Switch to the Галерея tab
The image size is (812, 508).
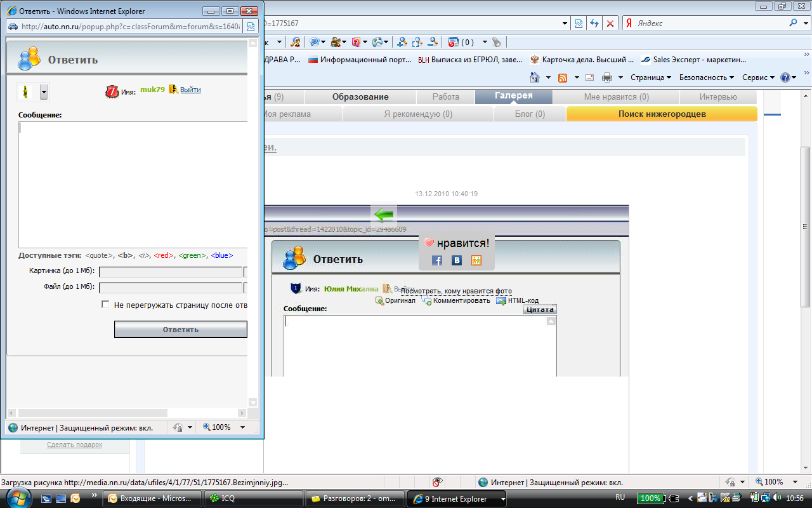coord(514,97)
